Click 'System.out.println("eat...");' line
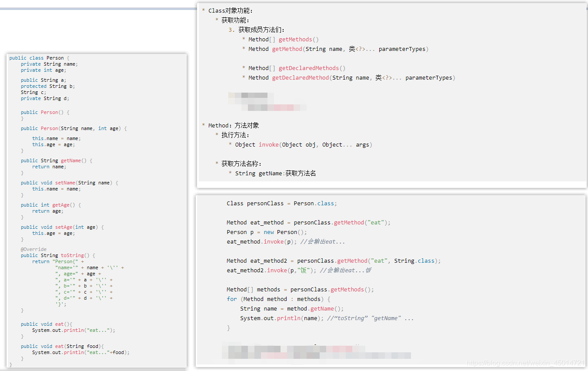Viewport: 588px width, 371px height. click(x=74, y=330)
